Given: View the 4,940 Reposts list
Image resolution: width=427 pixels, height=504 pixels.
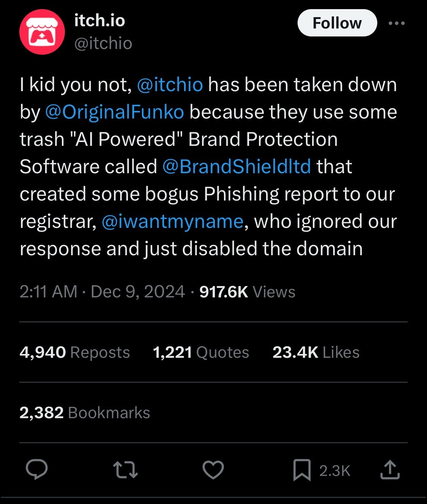Looking at the screenshot, I should [75, 352].
